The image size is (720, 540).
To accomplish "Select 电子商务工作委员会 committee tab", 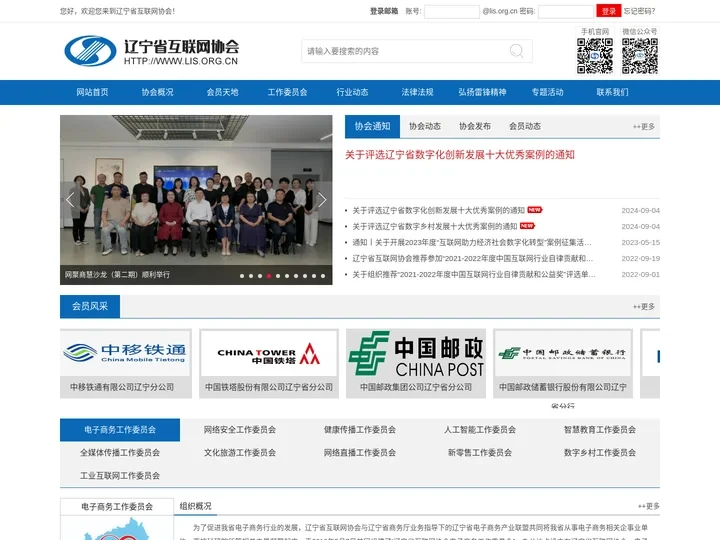I will 120,430.
